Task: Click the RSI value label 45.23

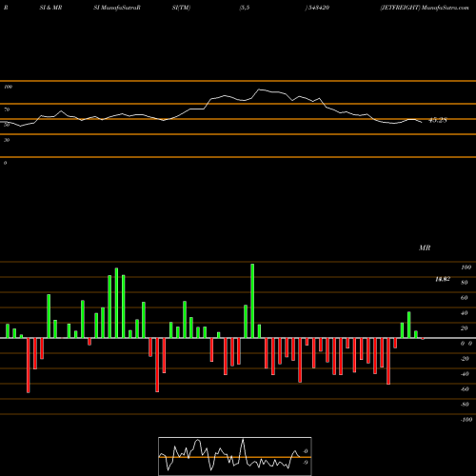Action: pos(438,120)
